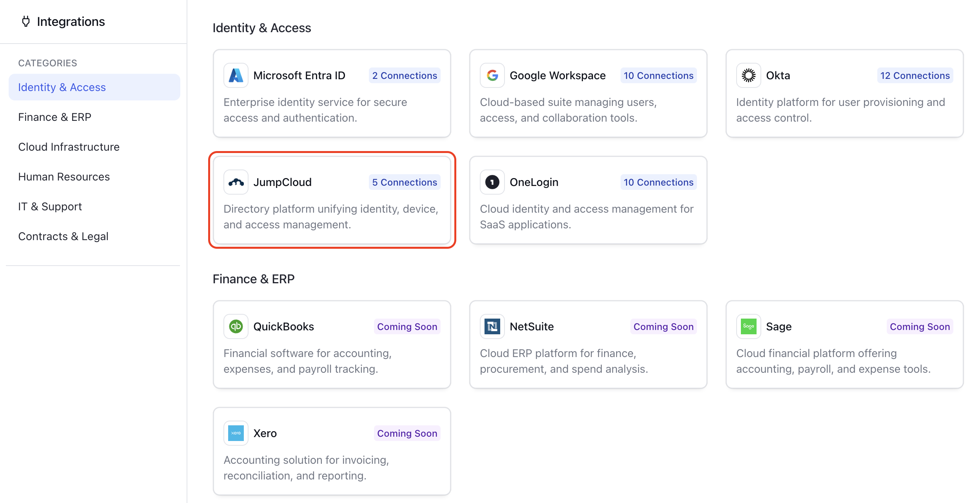Switch to the IT & Support category
This screenshot has height=503, width=980.
[94, 206]
